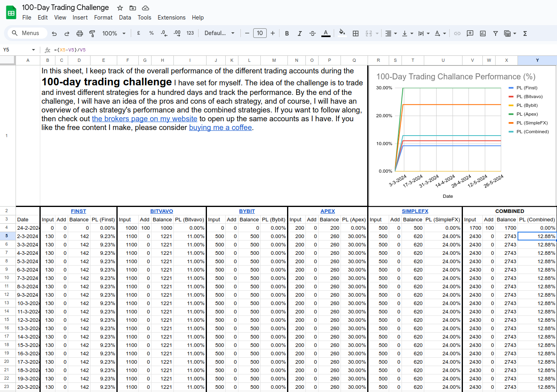Select the performance chart title
Screen dimensions: 557x392
tap(456, 77)
